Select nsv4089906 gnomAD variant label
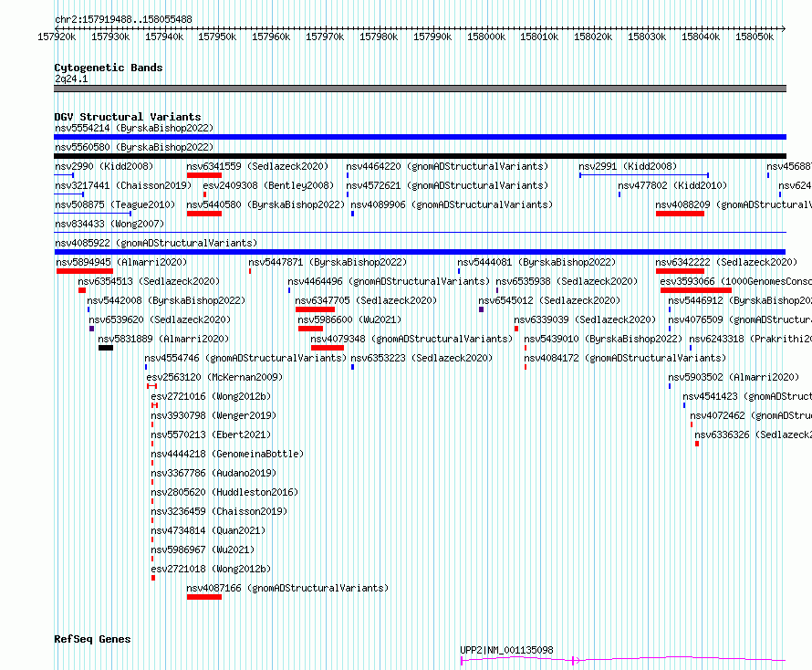 click(452, 204)
